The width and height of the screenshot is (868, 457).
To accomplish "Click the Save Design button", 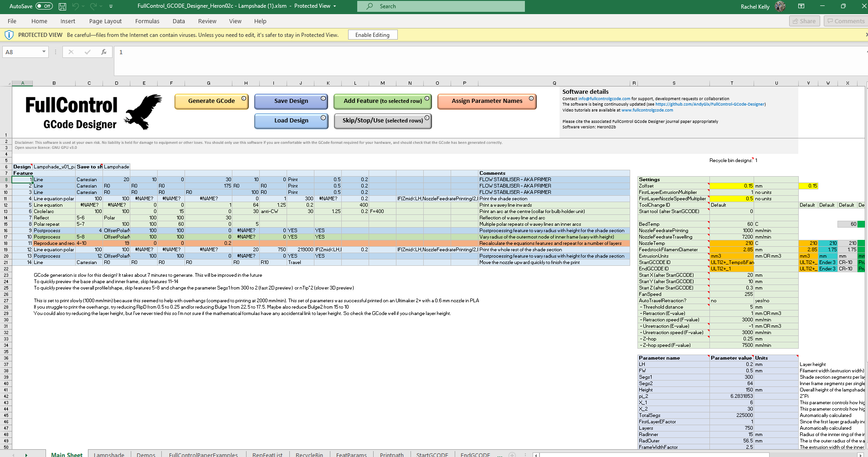I will [291, 101].
